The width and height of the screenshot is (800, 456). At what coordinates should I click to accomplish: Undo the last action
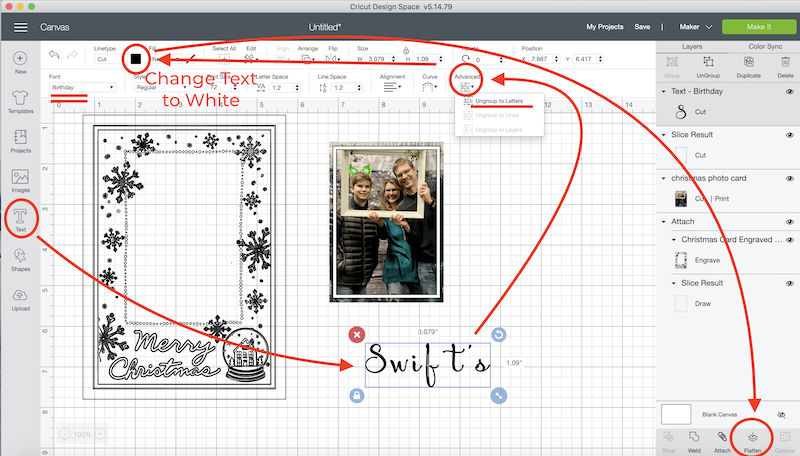point(54,55)
